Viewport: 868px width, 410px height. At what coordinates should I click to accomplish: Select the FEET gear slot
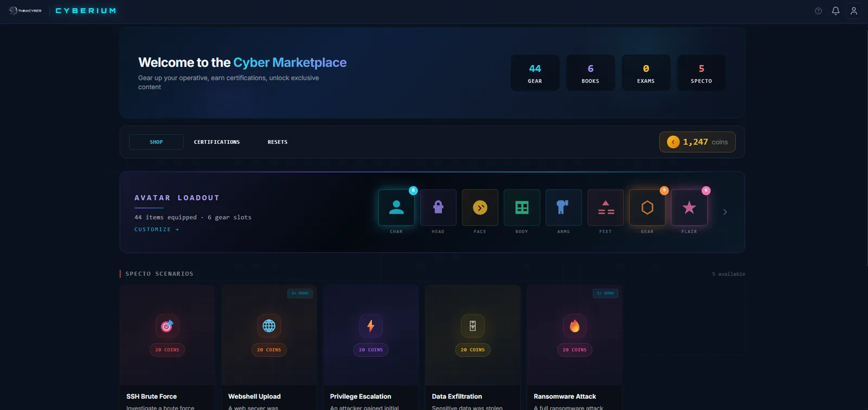click(605, 207)
